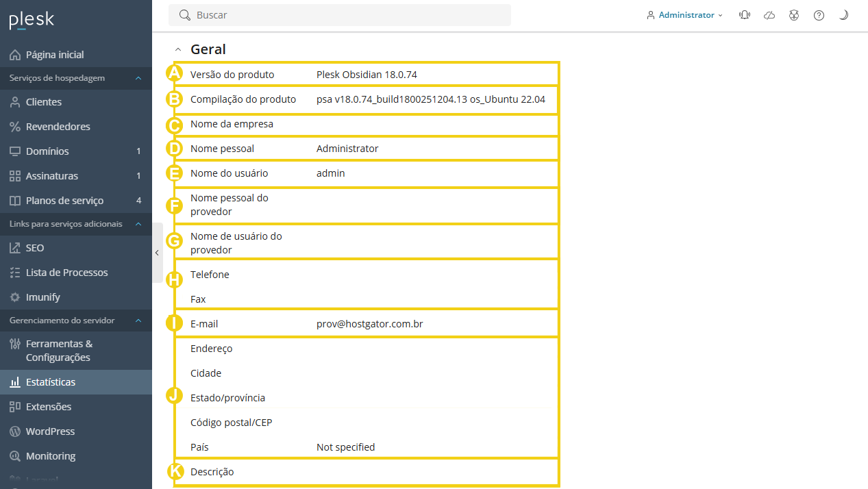
Task: Open the globe icon next to help
Action: point(794,15)
